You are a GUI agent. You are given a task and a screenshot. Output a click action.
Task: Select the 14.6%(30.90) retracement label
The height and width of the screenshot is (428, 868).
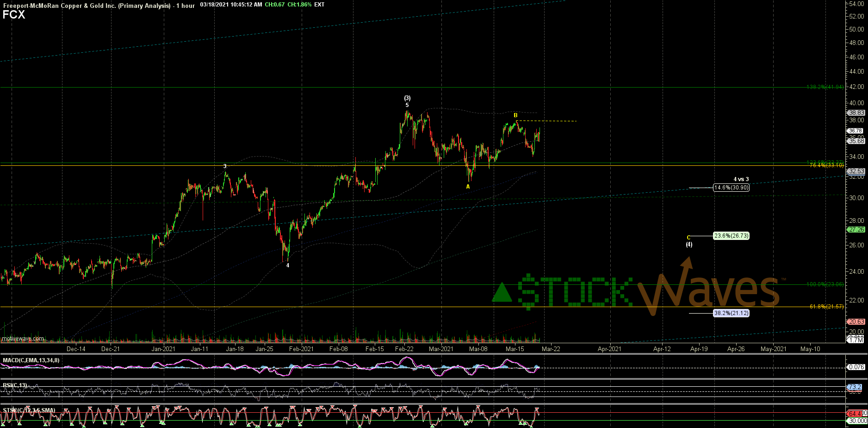point(731,188)
